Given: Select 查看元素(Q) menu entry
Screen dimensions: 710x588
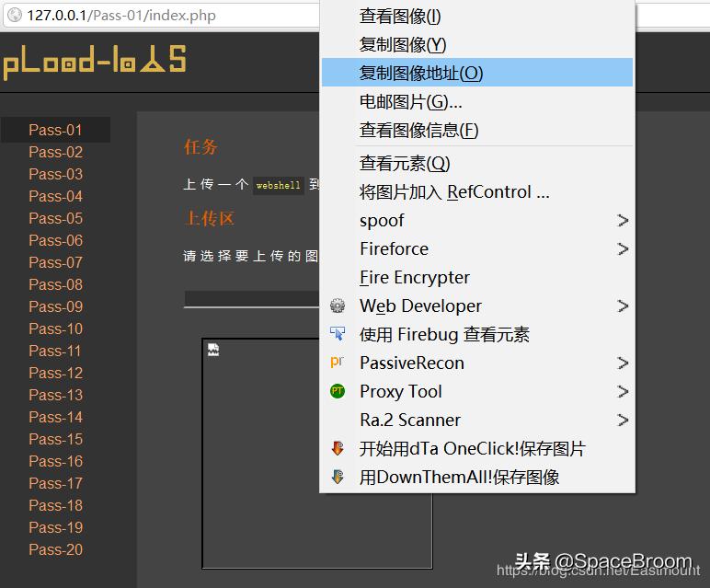Looking at the screenshot, I should (x=477, y=164).
